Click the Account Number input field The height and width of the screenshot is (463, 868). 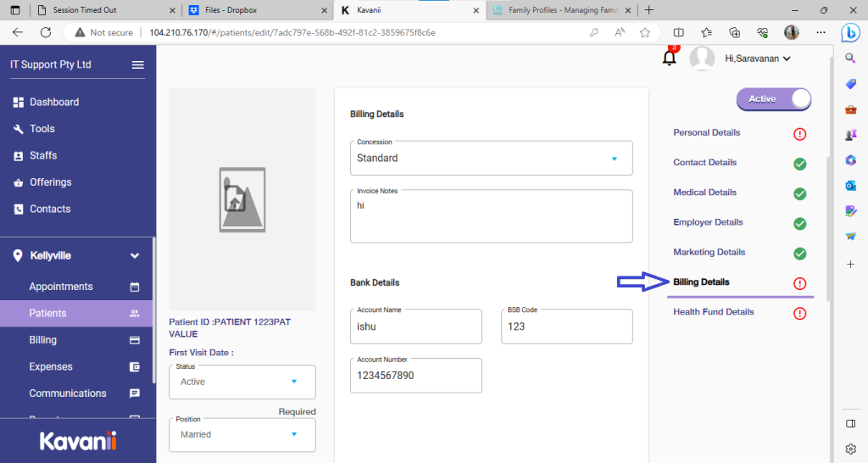point(415,376)
